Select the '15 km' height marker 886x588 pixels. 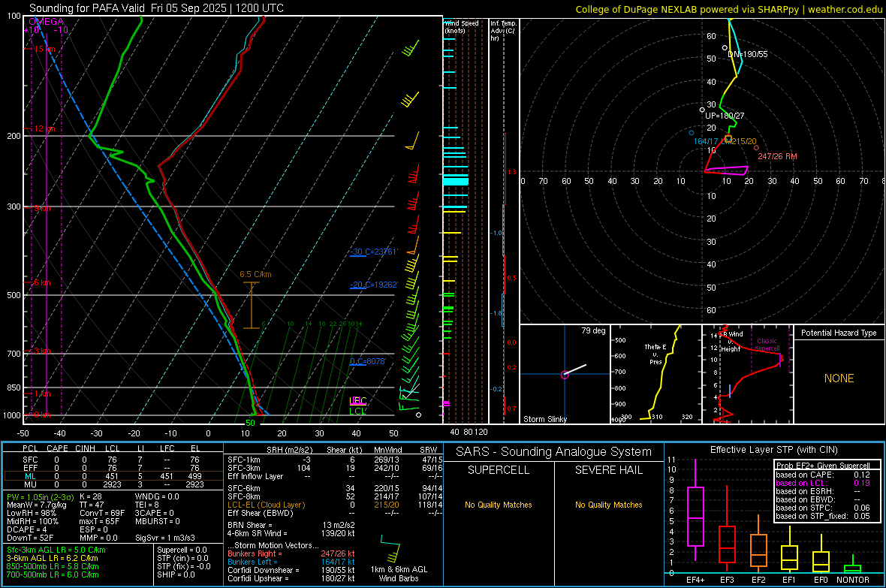coord(44,50)
